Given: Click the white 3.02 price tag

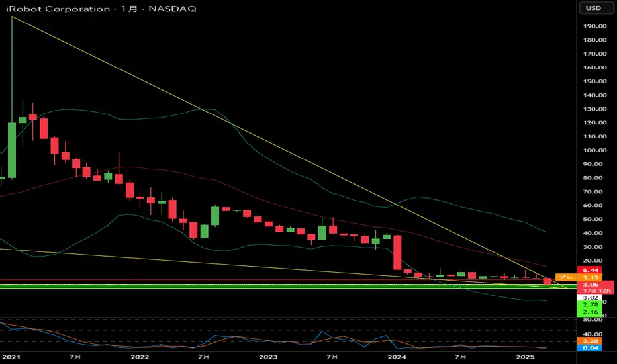Looking at the screenshot, I should click(x=589, y=298).
